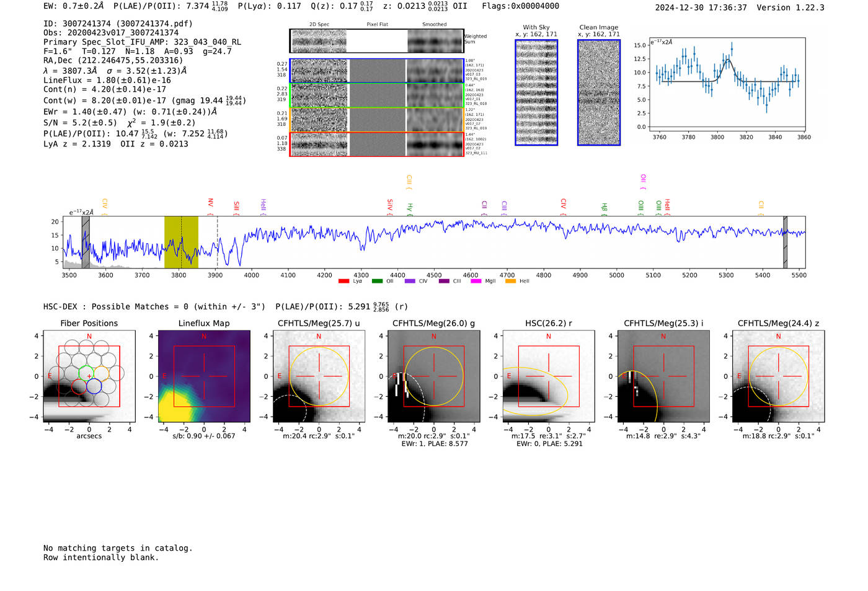Click the Clean Image panel
This screenshot has height=591, width=868.
pos(599,92)
